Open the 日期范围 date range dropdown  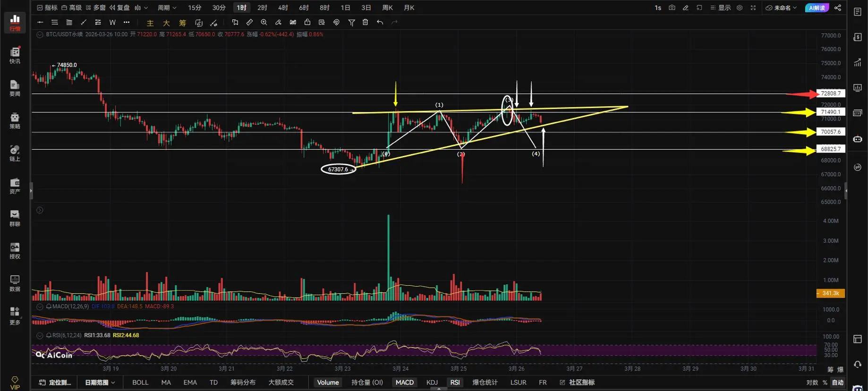(100, 382)
